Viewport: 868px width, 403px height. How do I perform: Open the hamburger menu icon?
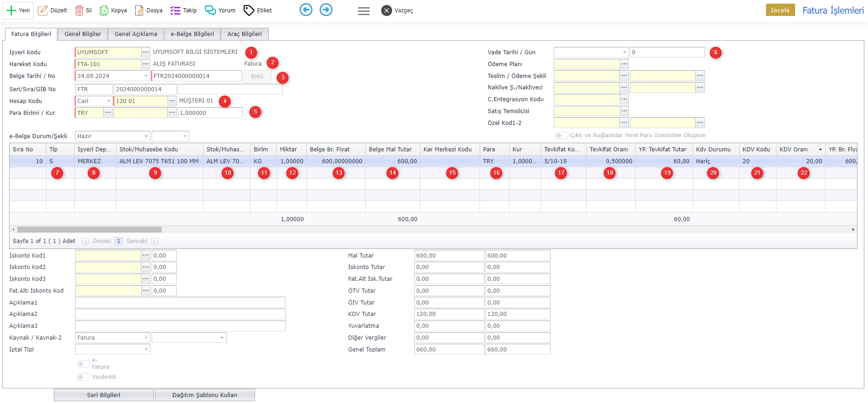364,11
